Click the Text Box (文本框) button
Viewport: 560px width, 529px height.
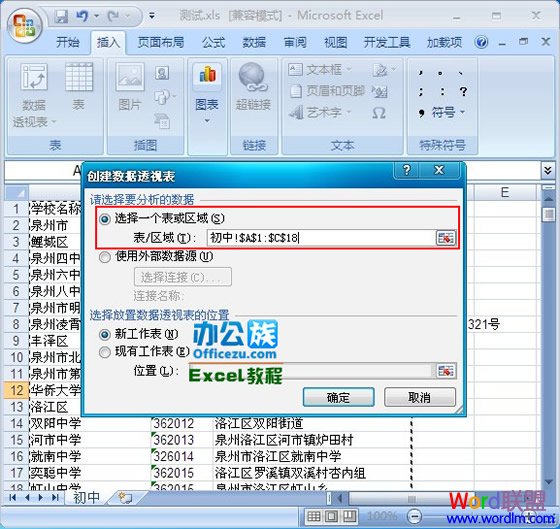pyautogui.click(x=320, y=70)
